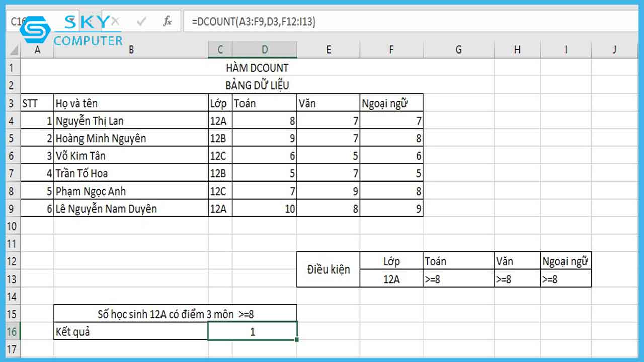
Task: Click the Lớp cell 12C for Võ Kim Tân
Action: click(x=220, y=155)
